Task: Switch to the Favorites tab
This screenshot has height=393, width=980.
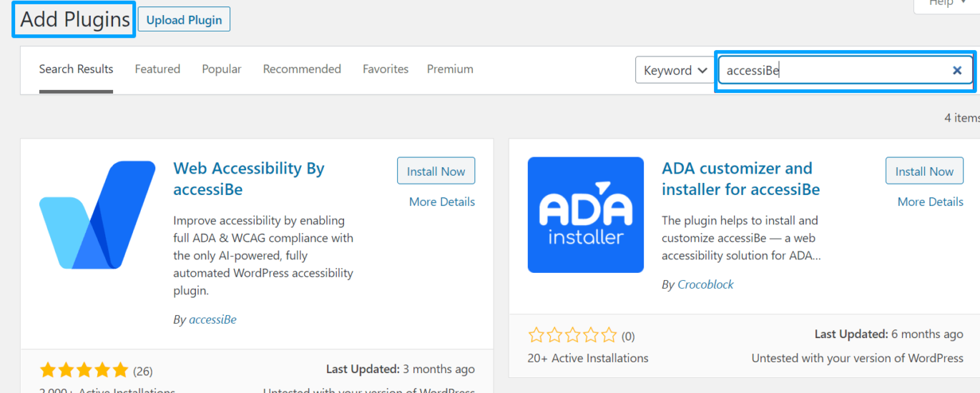Action: [x=386, y=69]
